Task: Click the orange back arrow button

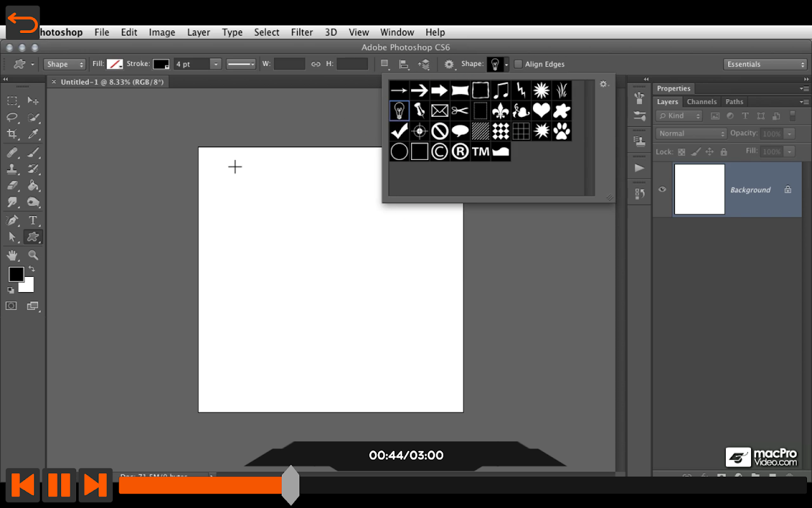Action: click(23, 23)
